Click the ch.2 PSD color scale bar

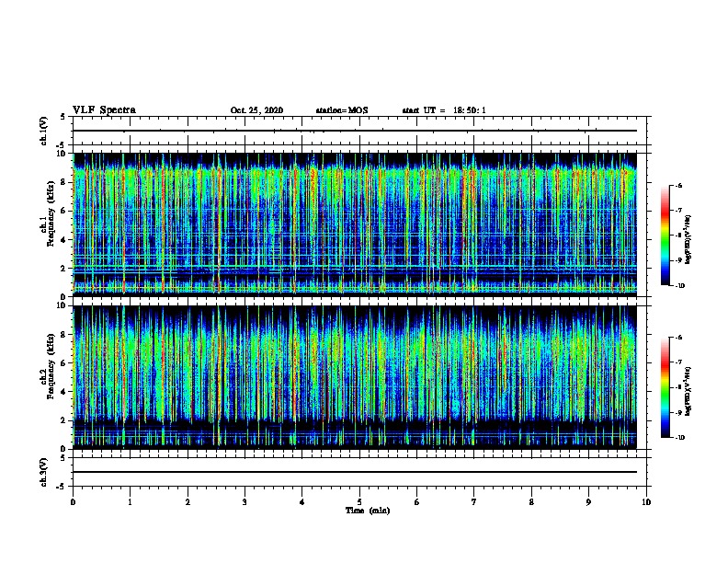[x=665, y=387]
